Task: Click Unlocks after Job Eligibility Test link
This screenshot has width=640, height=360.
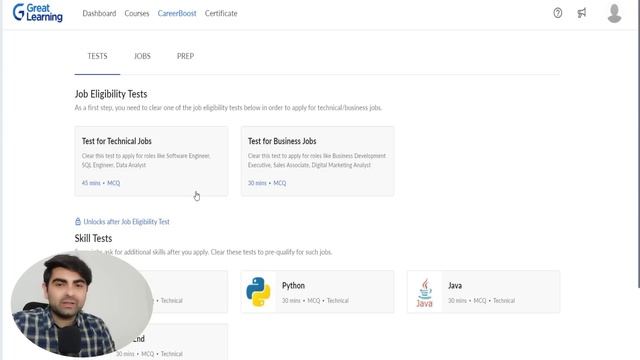Action: [126, 222]
